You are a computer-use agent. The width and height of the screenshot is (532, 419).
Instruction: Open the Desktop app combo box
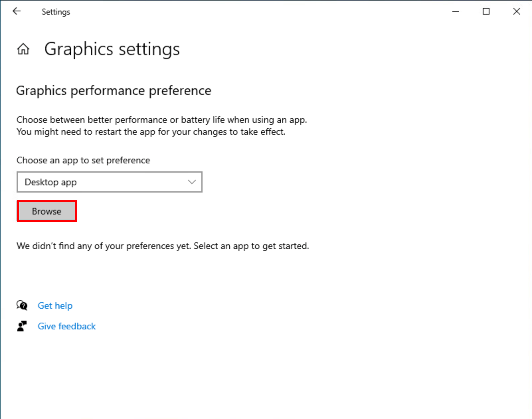[x=110, y=182]
